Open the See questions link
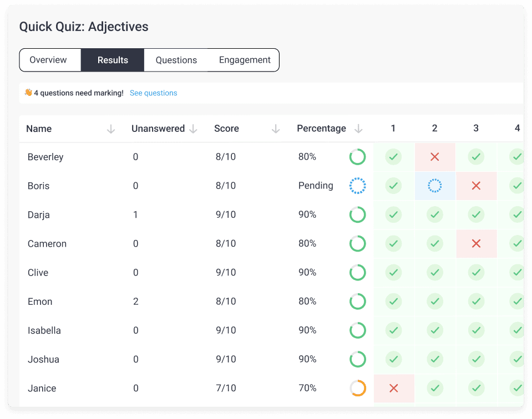 (153, 93)
